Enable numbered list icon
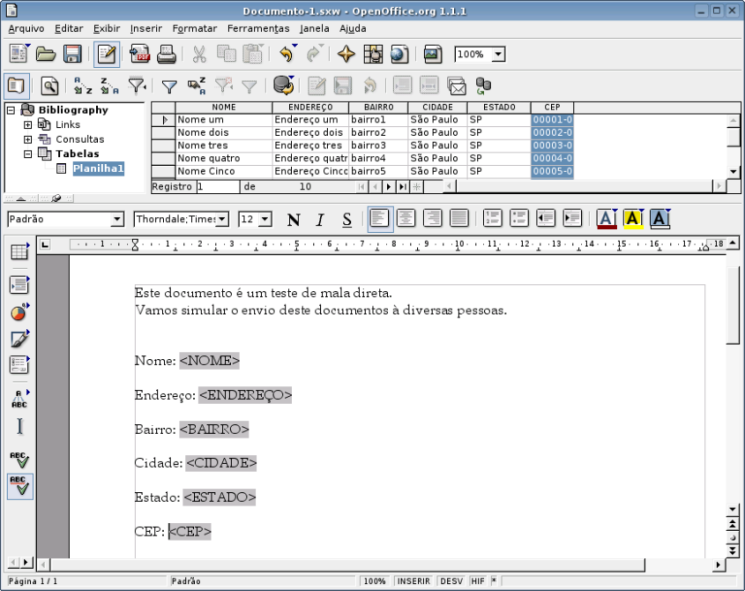 click(492, 219)
